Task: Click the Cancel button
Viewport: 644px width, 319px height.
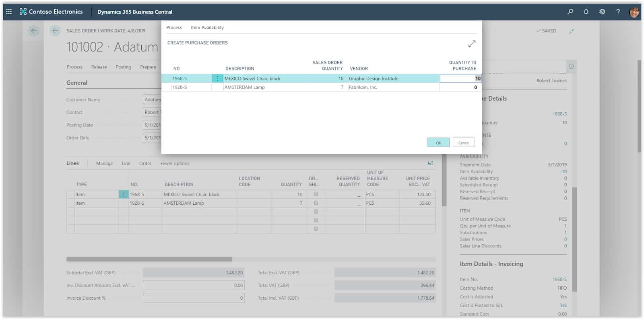Action: [x=464, y=142]
